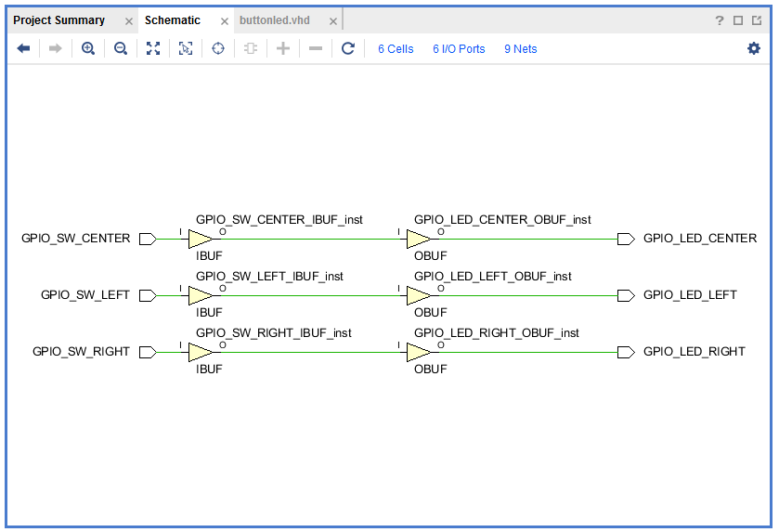Switch to Project Summary tab
Image resolution: width=779 pixels, height=532 pixels.
(58, 20)
